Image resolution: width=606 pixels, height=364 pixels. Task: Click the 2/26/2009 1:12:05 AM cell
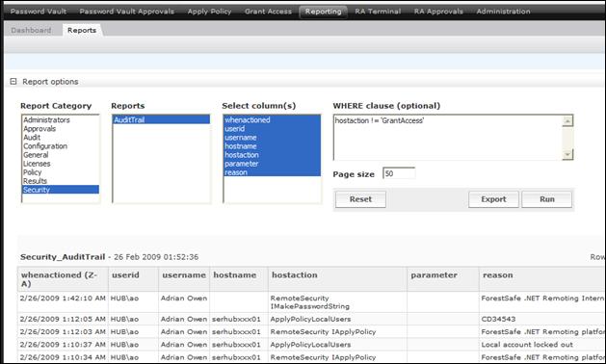tap(63, 319)
